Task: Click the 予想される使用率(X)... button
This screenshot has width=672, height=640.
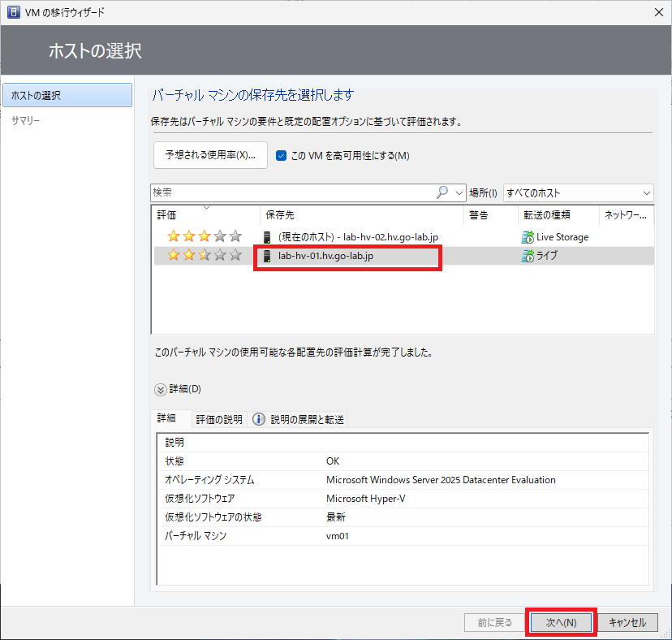Action: pos(210,155)
